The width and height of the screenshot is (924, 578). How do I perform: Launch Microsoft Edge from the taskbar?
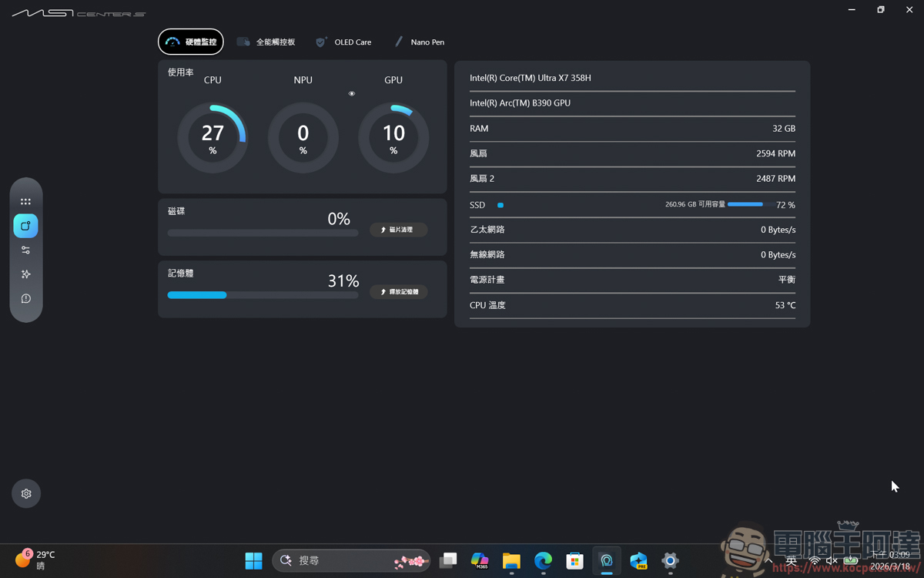(x=543, y=561)
